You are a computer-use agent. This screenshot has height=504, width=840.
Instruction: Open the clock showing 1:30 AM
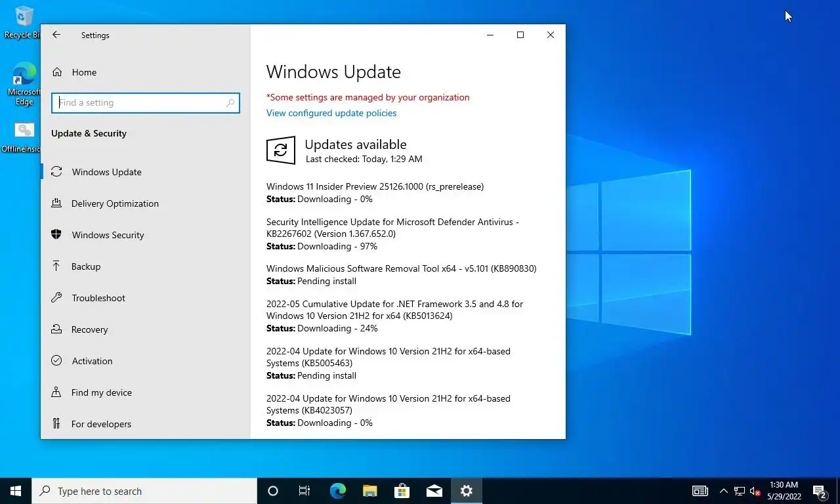(784, 491)
